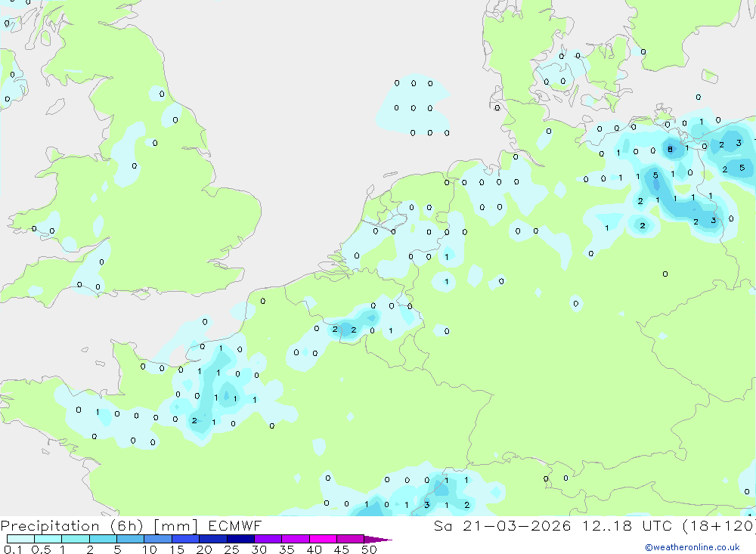Click the 25–30 mm dark blue legend box
The height and width of the screenshot is (554, 756).
click(240, 539)
